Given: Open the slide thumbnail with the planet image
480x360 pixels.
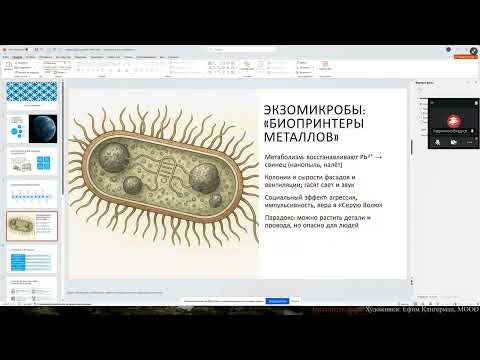Looking at the screenshot, I should [x=32, y=129].
